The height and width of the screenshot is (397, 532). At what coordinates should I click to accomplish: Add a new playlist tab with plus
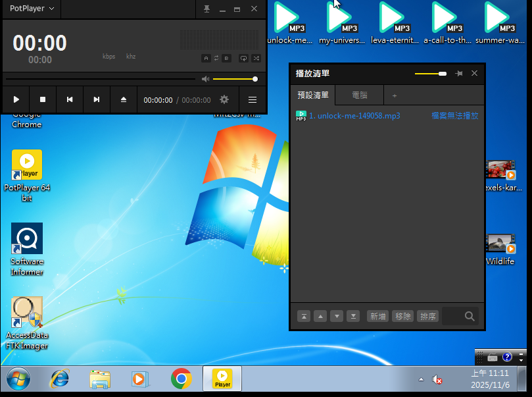point(395,95)
